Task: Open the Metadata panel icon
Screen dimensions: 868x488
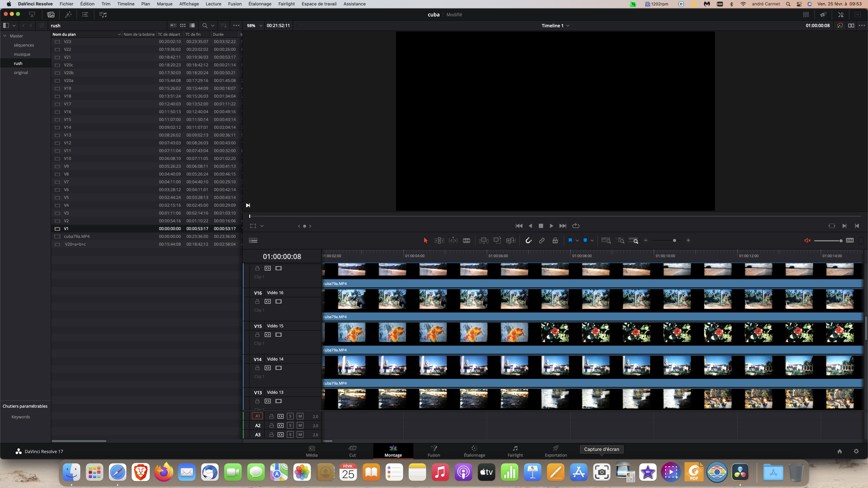Action: [823, 14]
